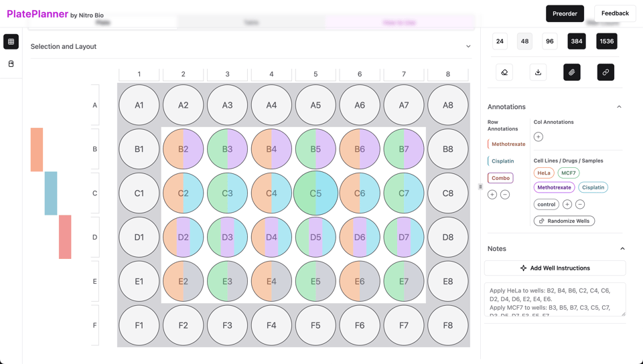Click the download plate icon
Image resolution: width=643 pixels, height=364 pixels.
538,72
